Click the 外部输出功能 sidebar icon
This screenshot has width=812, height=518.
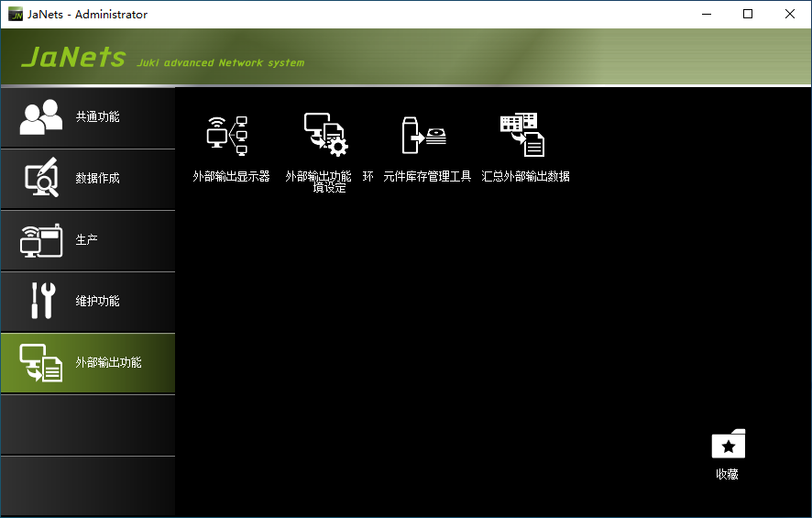(x=41, y=363)
